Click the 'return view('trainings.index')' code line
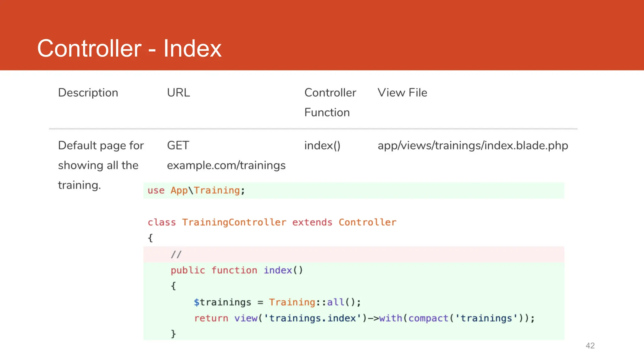Screen dimensions: 644x362 click(364, 318)
